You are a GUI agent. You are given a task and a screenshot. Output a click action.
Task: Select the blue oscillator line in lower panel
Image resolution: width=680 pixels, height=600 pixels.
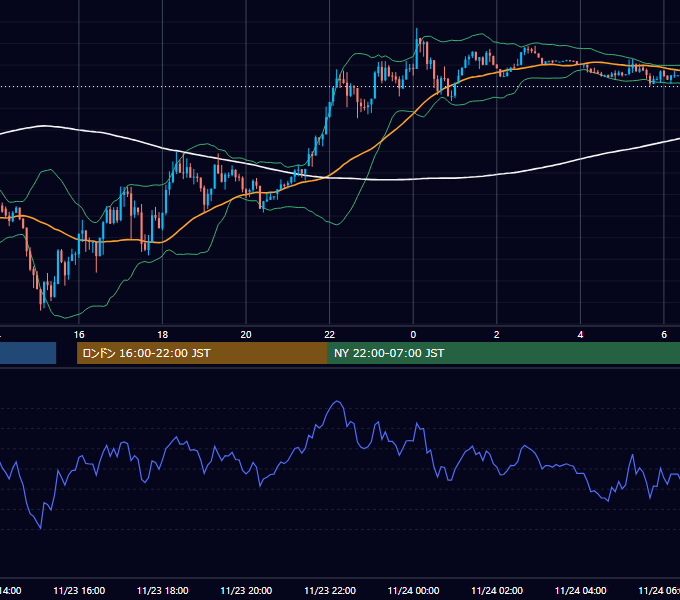(x=338, y=401)
